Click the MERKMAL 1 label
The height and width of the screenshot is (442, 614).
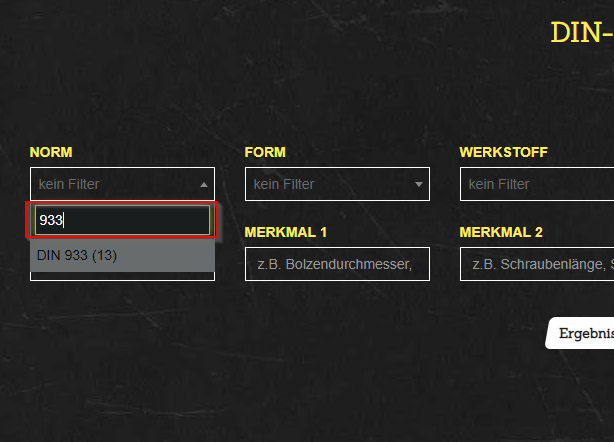[286, 232]
